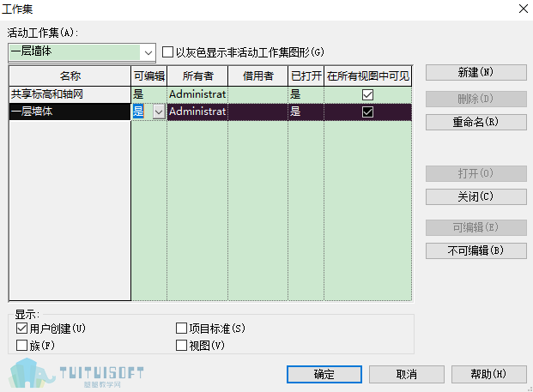Click the 不可编辑(B) button
533x392 pixels.
(x=475, y=250)
